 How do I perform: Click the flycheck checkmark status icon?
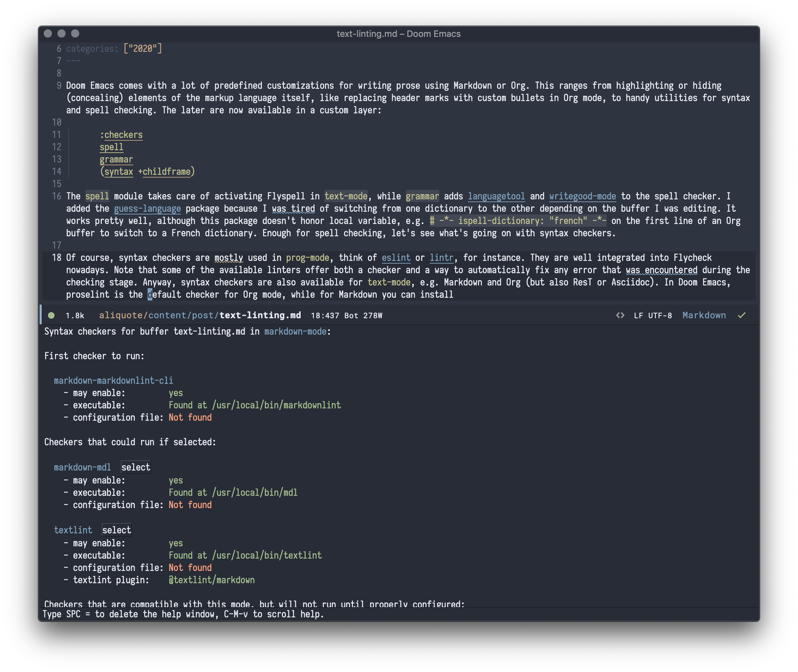click(x=741, y=316)
